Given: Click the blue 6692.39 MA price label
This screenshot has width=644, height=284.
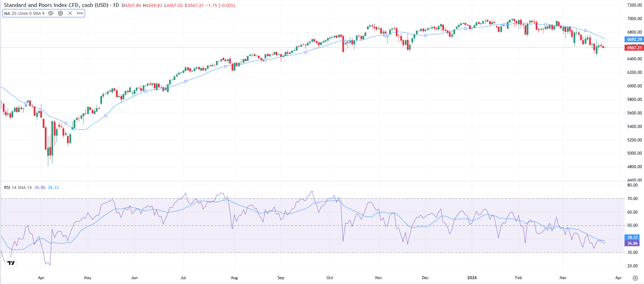Looking at the screenshot, I should pyautogui.click(x=634, y=40).
